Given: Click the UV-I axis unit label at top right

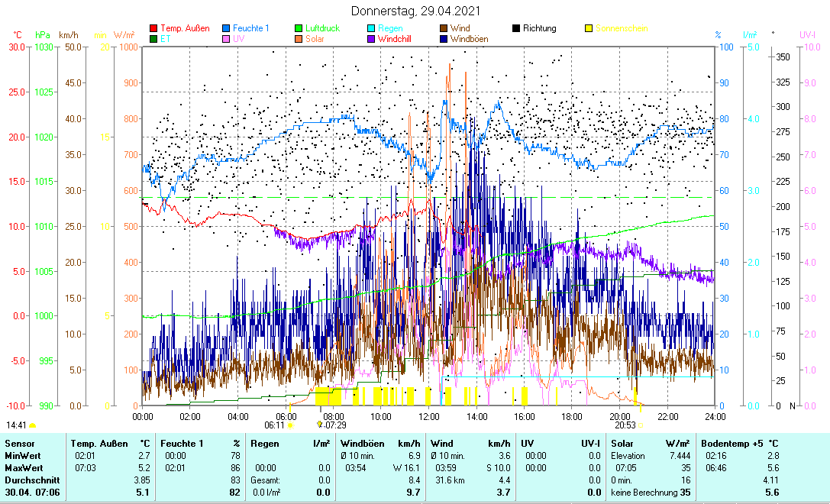Looking at the screenshot, I should (807, 35).
